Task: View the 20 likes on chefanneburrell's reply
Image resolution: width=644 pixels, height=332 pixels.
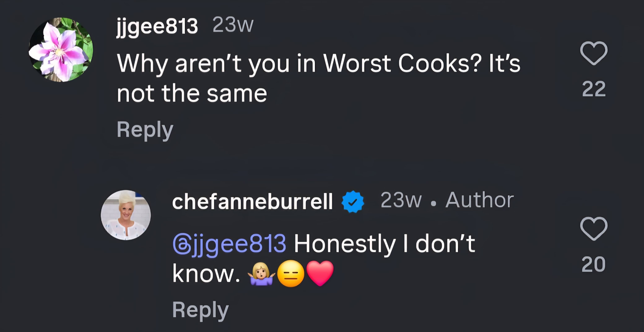Action: tap(594, 264)
